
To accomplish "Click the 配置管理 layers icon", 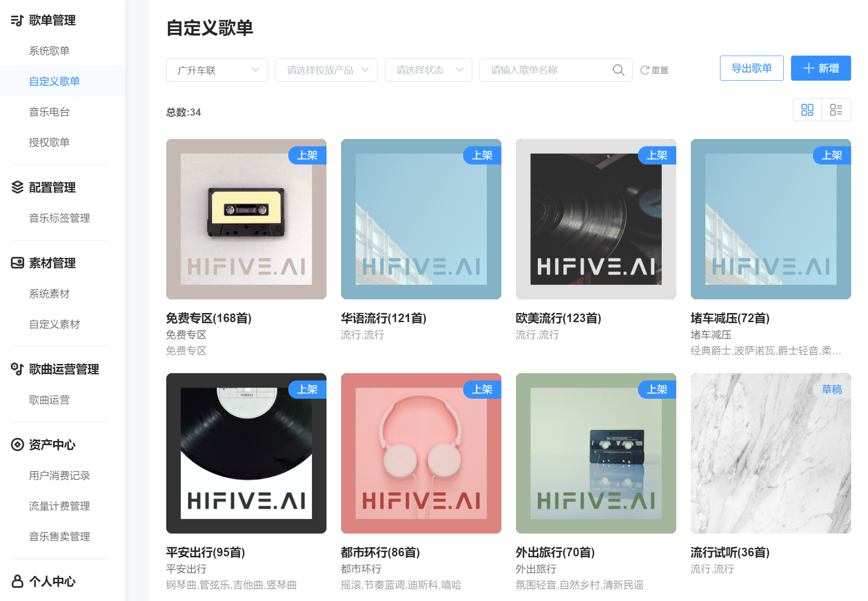I will click(x=16, y=187).
